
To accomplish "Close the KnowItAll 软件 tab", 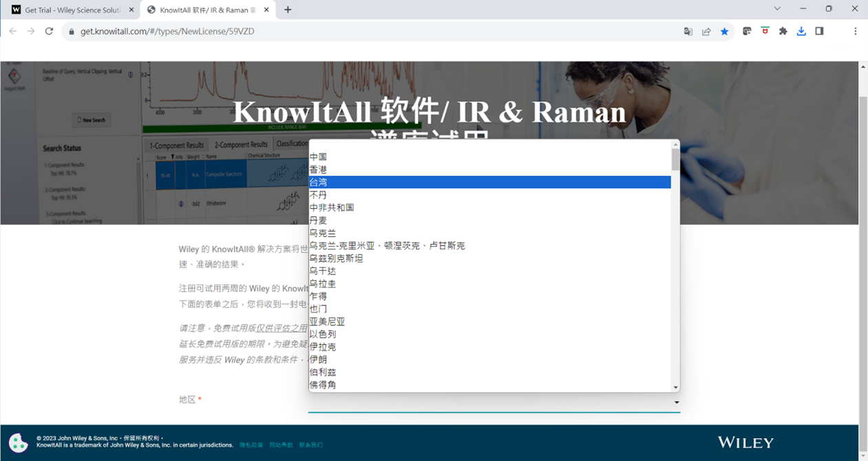I will [x=266, y=10].
